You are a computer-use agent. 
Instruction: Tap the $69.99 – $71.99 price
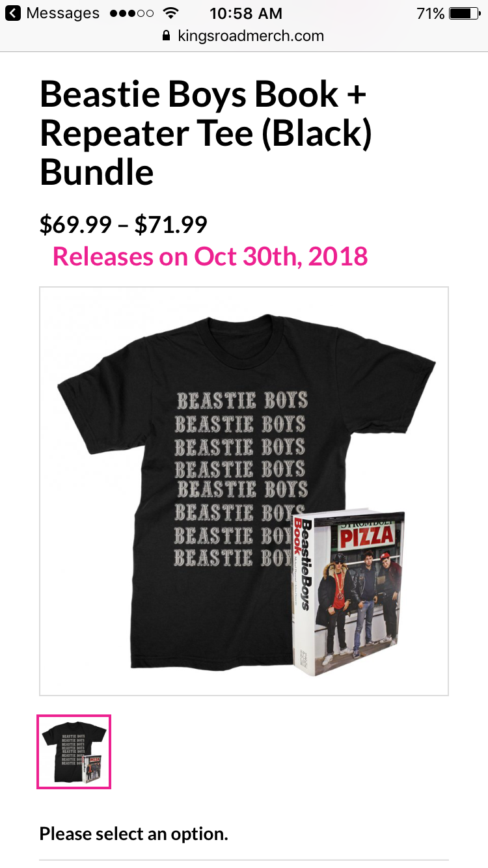[124, 224]
